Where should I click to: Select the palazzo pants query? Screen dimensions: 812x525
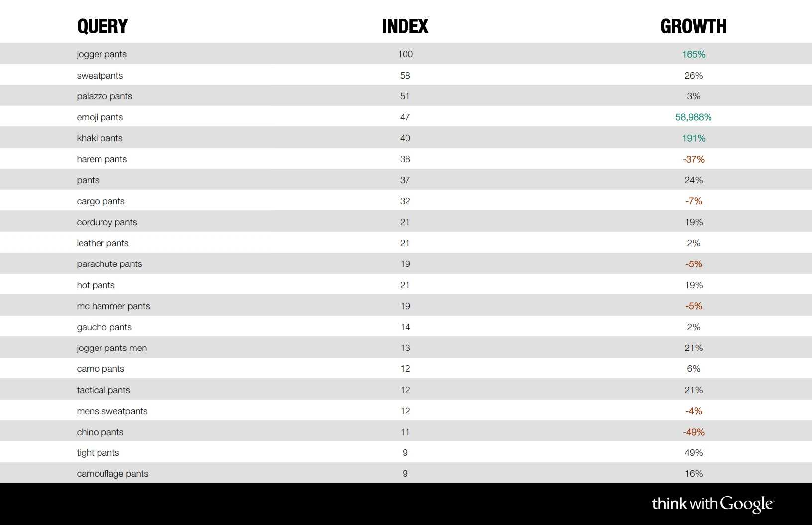tap(104, 96)
